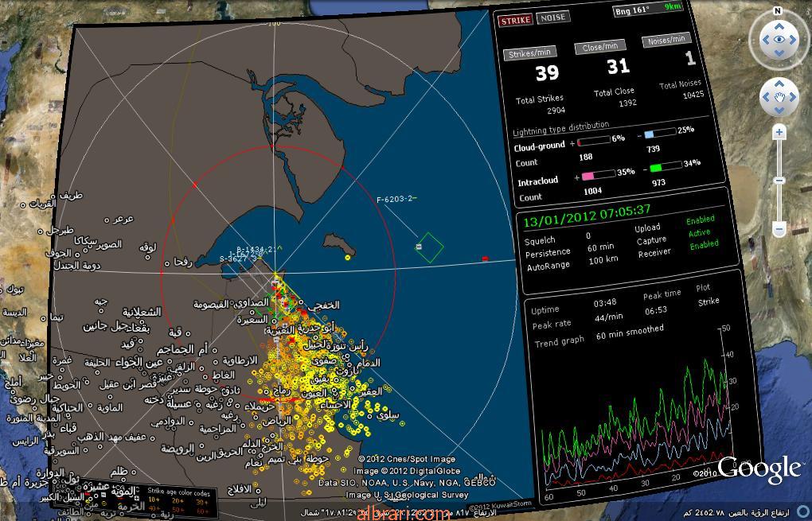Click the الدمام city label
The height and width of the screenshot is (521, 812).
pyautogui.click(x=369, y=364)
